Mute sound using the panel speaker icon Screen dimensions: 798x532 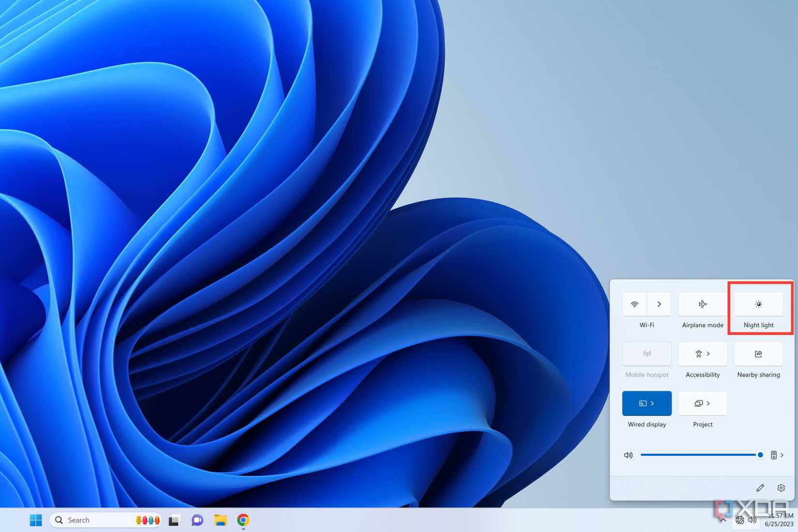pos(628,455)
